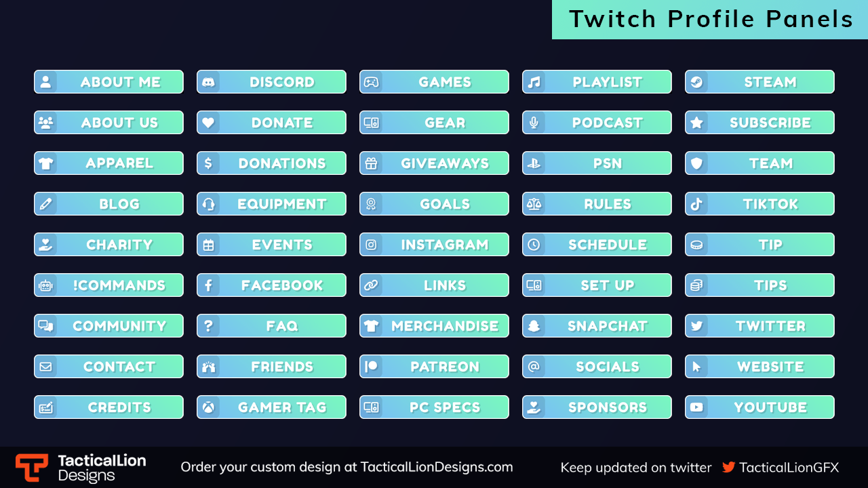Click the TacticalLion Designs logo
This screenshot has width=868, height=488.
[x=81, y=468]
